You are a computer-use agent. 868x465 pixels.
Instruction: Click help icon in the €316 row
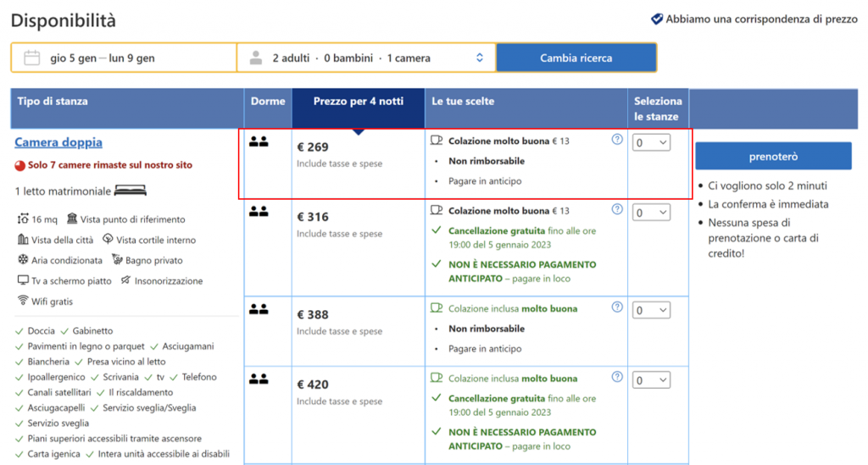(x=617, y=209)
